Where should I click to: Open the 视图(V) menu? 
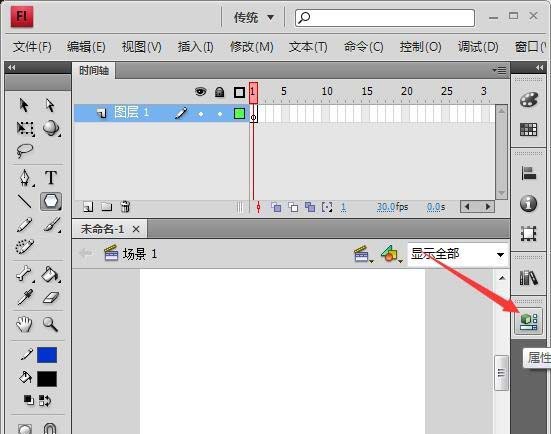[141, 46]
